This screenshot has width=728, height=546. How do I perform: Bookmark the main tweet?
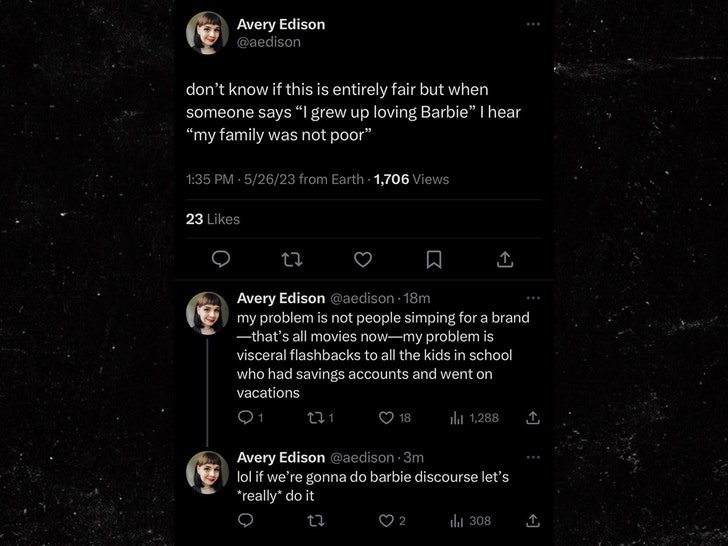tap(434, 259)
